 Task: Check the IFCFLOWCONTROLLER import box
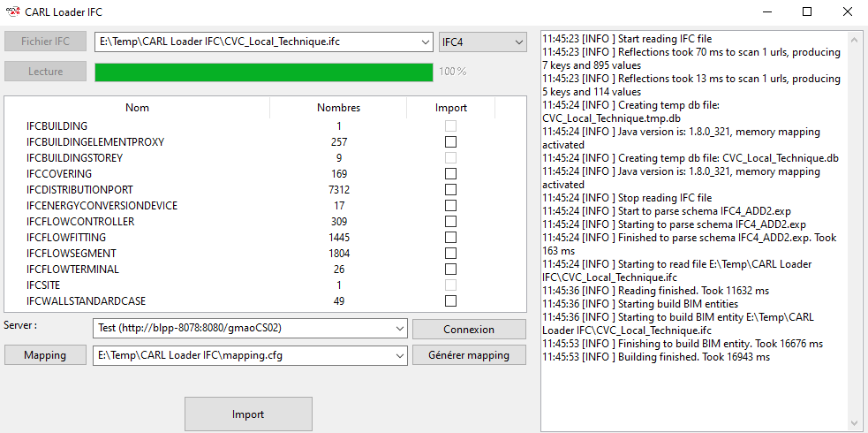[x=450, y=222]
